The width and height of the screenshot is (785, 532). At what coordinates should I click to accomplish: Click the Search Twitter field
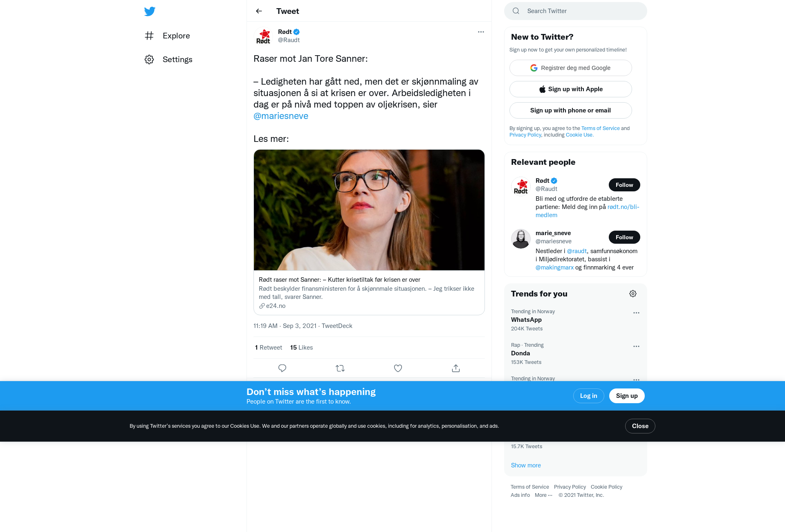click(576, 11)
